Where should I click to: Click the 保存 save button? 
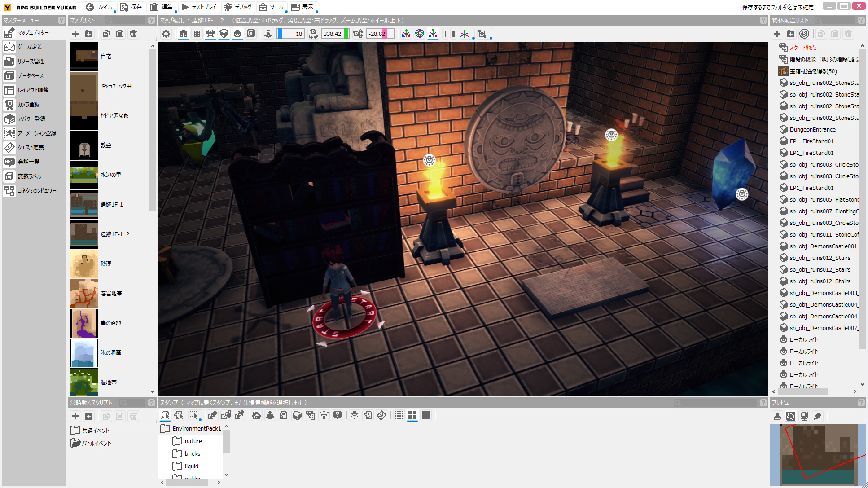(x=131, y=7)
